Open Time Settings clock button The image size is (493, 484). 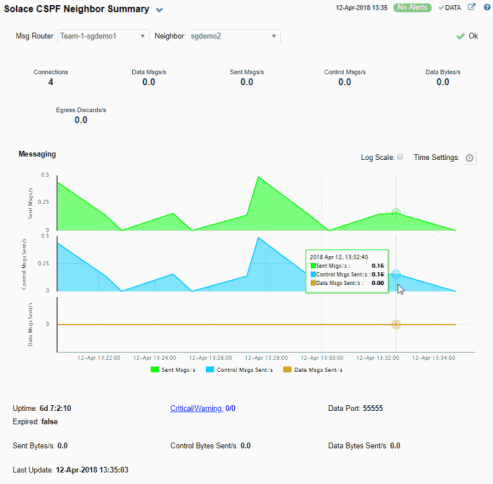[x=469, y=158]
